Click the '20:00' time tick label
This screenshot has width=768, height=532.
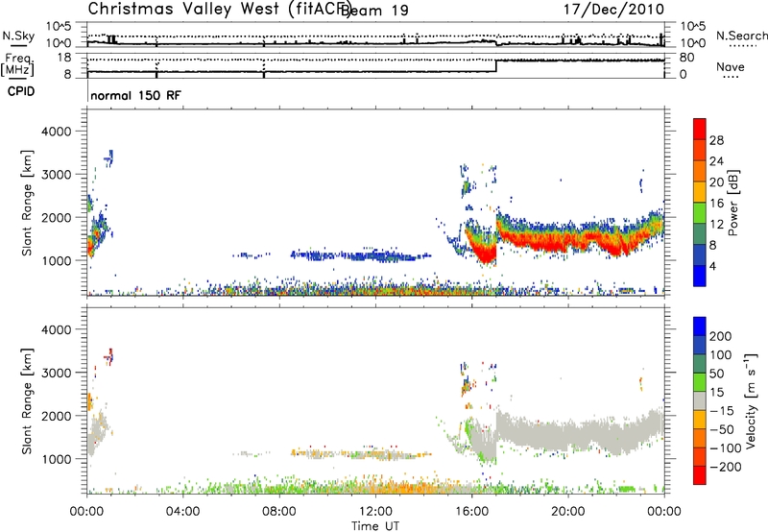[x=567, y=512]
